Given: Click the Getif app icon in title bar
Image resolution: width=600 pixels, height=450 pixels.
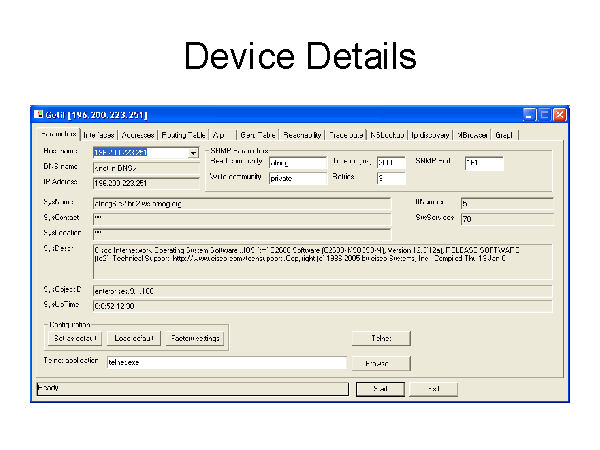Looking at the screenshot, I should pyautogui.click(x=38, y=115).
